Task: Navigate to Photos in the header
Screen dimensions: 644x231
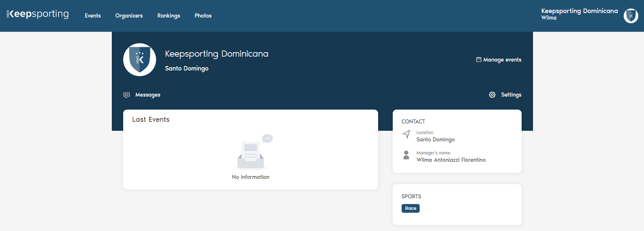Action: (x=203, y=16)
